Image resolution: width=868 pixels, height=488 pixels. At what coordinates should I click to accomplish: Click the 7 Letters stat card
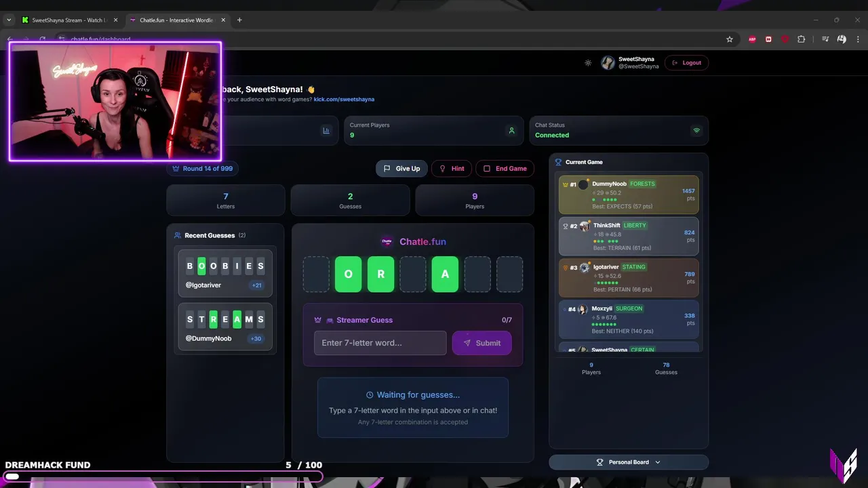pos(226,201)
